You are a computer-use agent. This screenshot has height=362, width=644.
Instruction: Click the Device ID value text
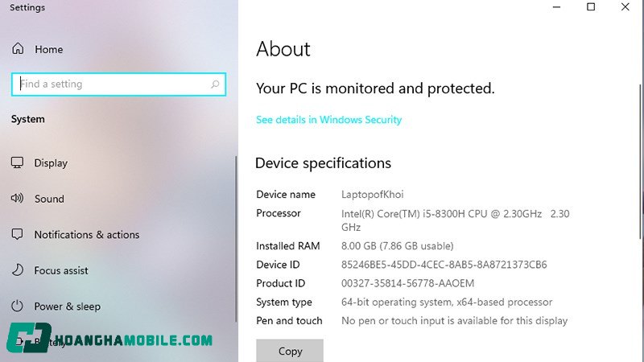coord(444,265)
